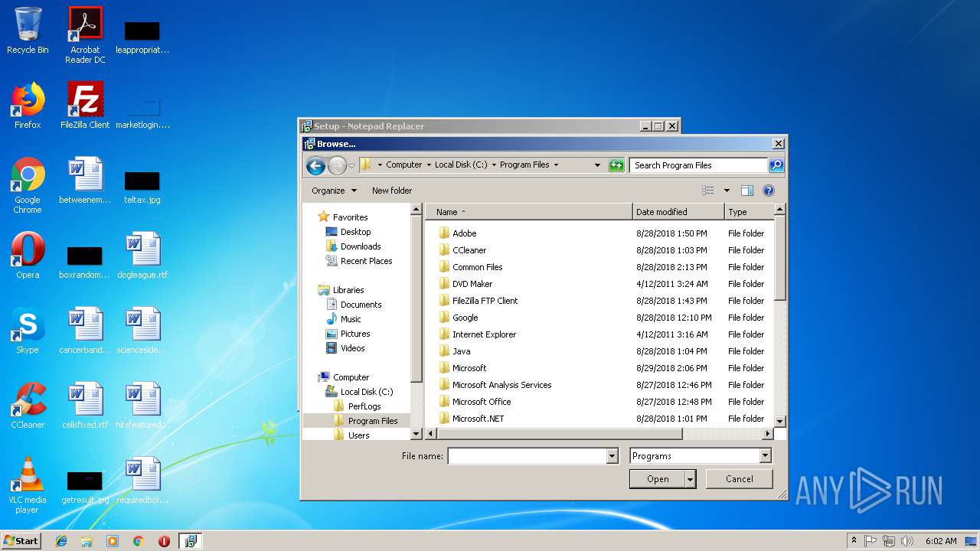
Task: Select Downloads under Favorites
Action: point(361,246)
